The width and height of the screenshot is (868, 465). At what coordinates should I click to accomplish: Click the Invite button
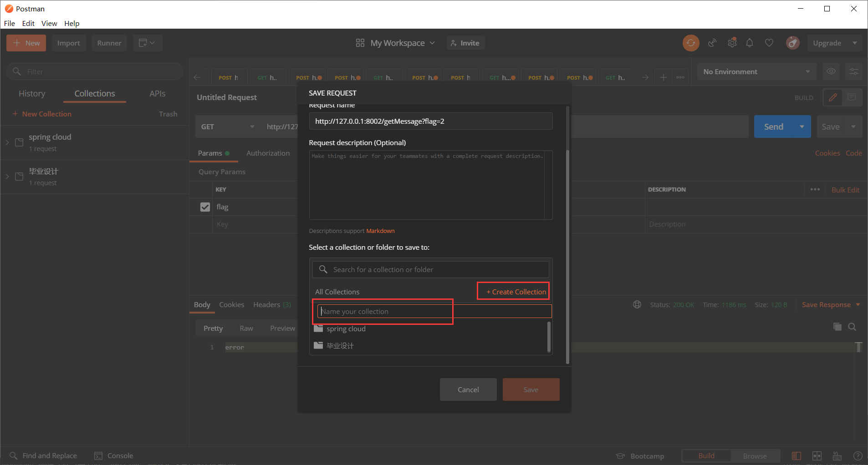point(465,43)
